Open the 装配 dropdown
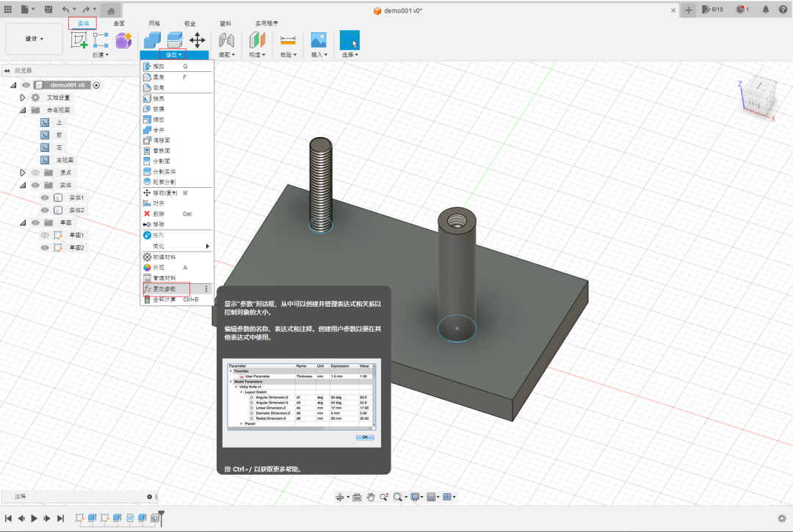 [x=227, y=54]
